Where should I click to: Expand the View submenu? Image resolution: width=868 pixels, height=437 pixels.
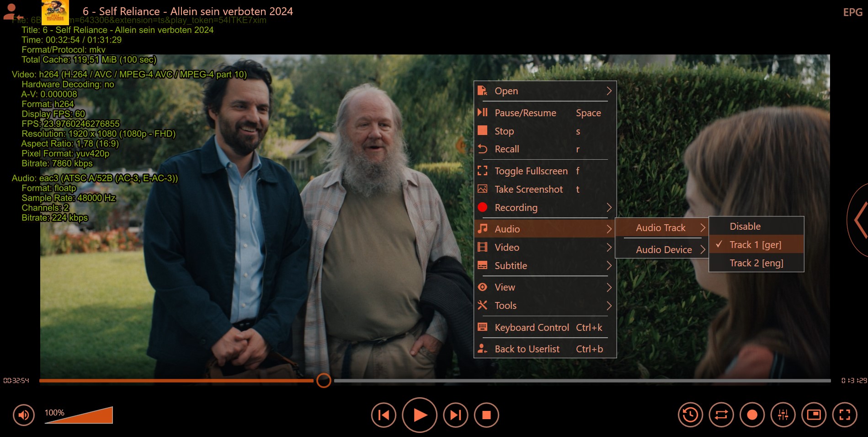(x=545, y=287)
